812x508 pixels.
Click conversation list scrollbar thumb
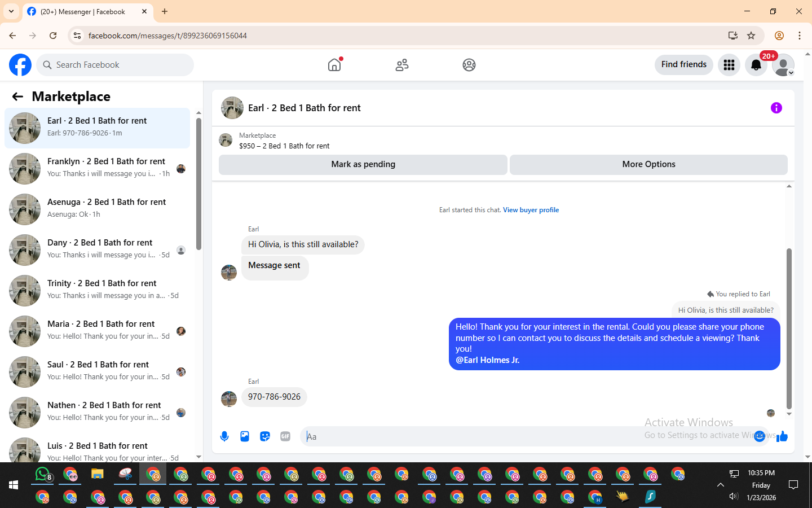pyautogui.click(x=198, y=183)
